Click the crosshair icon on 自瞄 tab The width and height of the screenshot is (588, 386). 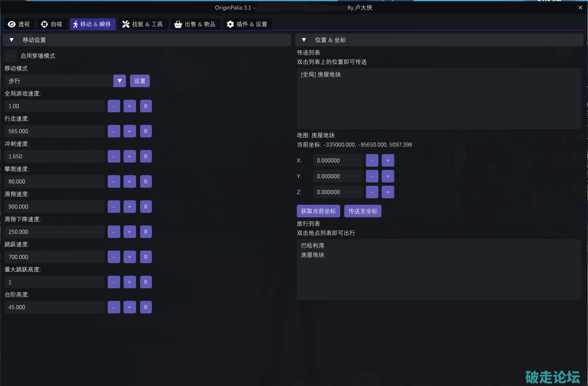point(45,24)
